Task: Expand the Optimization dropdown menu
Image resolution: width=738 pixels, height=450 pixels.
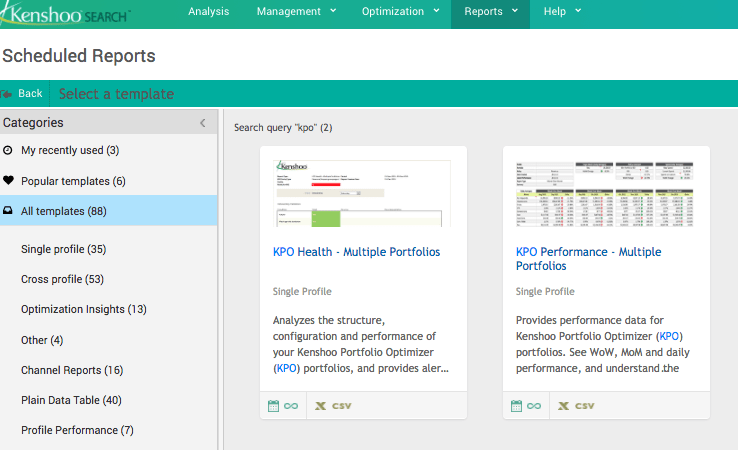Action: click(x=401, y=11)
